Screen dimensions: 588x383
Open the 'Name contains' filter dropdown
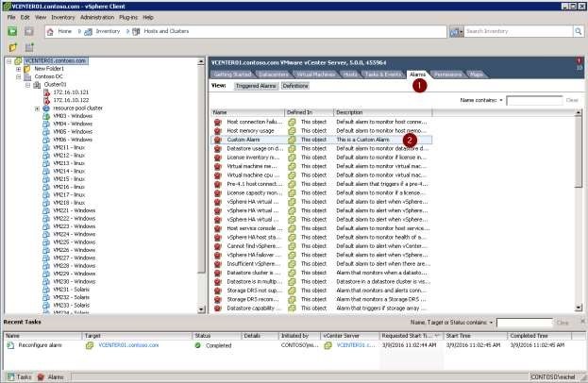pyautogui.click(x=502, y=99)
